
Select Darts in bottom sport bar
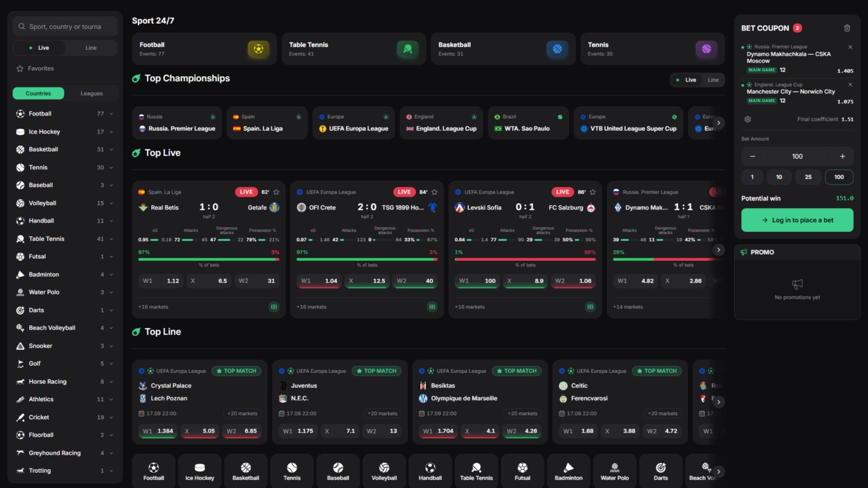[x=661, y=471]
